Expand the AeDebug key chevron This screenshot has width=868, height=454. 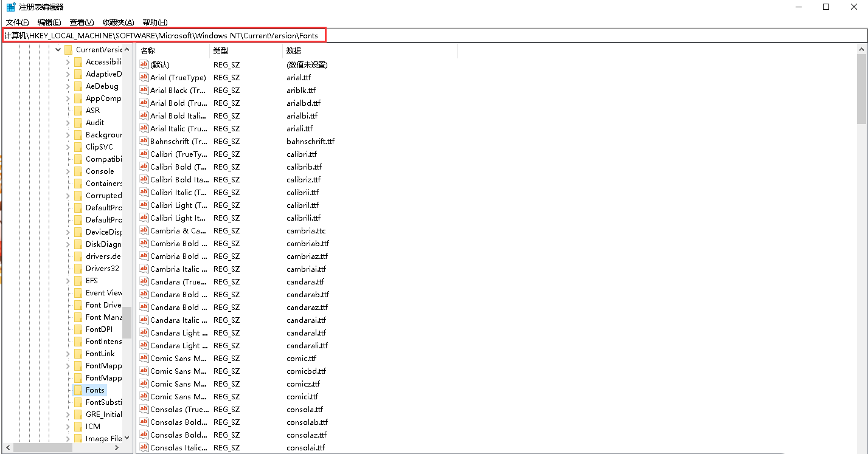pos(68,86)
